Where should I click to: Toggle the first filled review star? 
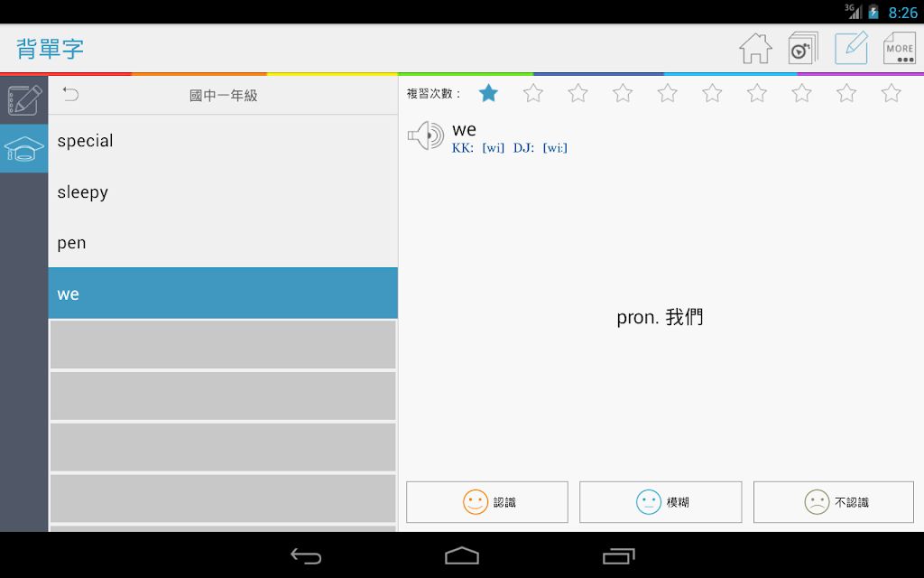[x=488, y=93]
